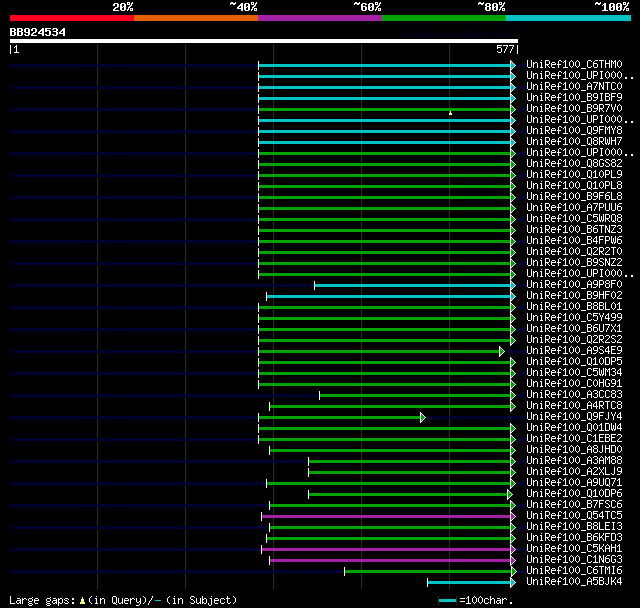This screenshot has width=640, height=608.
Task: Open hit UniRef100_C6THM0
Action: coord(574,64)
